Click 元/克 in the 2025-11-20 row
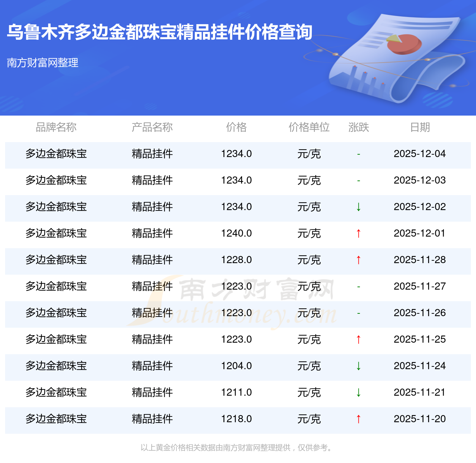The image size is (476, 463). click(309, 419)
